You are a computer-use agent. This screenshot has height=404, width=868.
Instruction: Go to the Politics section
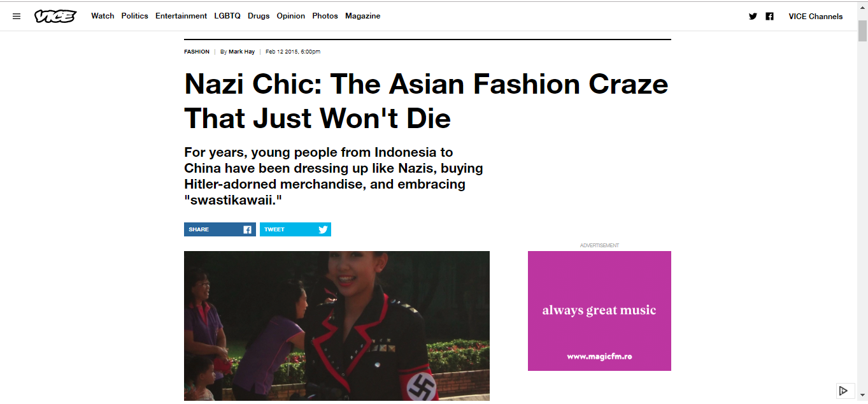pos(134,16)
